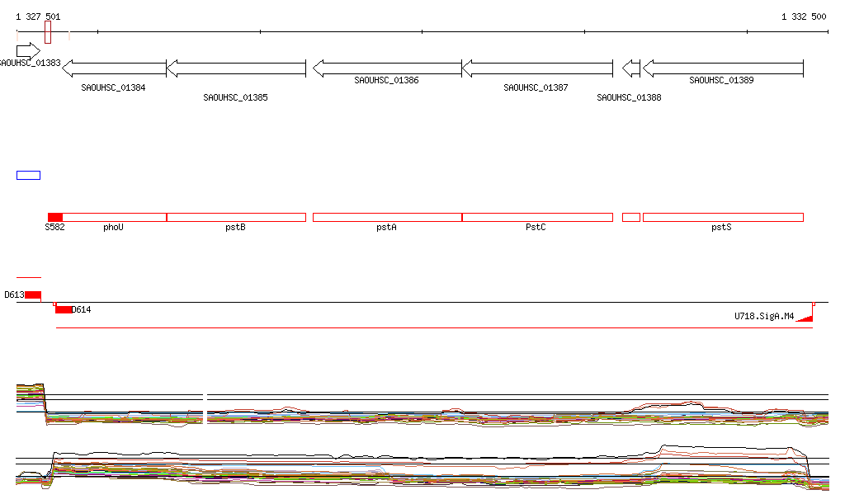Click the SAOUHSC_01387 label
The width and height of the screenshot is (845, 504).
[x=536, y=87]
